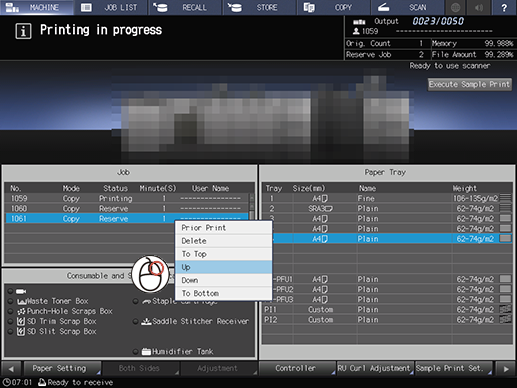Screen dimensions: 517x388
Task: Open RU Curl Adjustment
Action: pyautogui.click(x=375, y=368)
